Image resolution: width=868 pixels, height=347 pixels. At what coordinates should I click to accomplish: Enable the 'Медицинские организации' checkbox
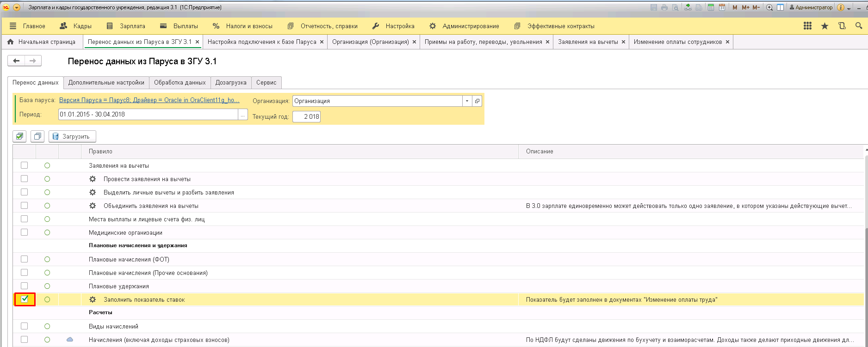click(x=25, y=232)
